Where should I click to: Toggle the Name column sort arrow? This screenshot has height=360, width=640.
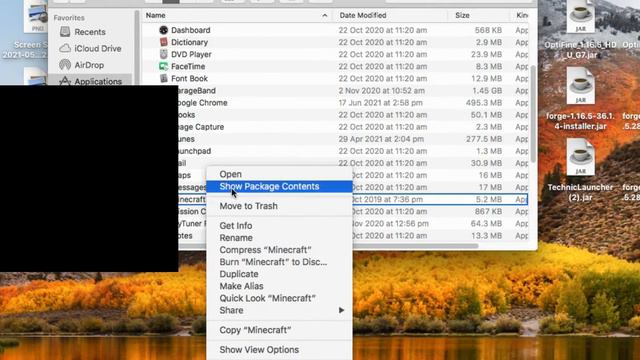coord(324,16)
